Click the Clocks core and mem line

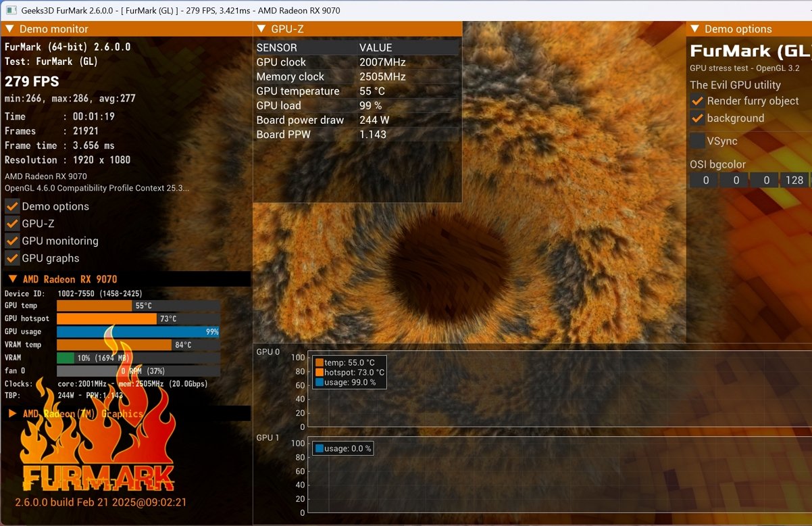106,384
